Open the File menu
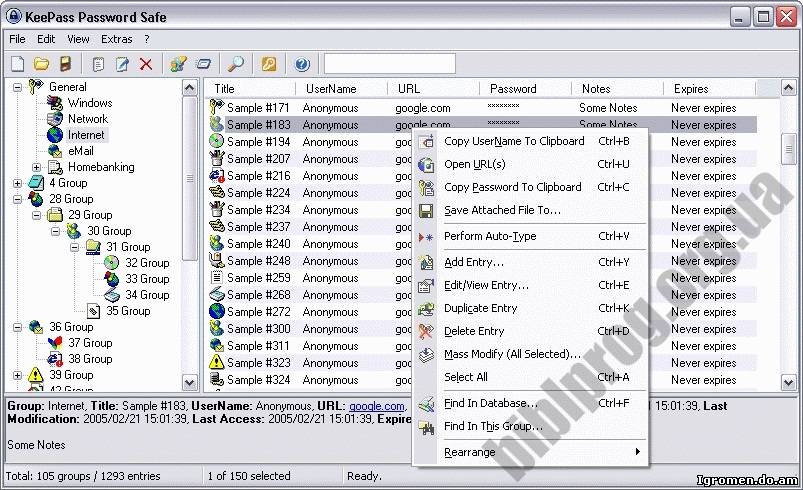This screenshot has width=803, height=490. coord(17,39)
